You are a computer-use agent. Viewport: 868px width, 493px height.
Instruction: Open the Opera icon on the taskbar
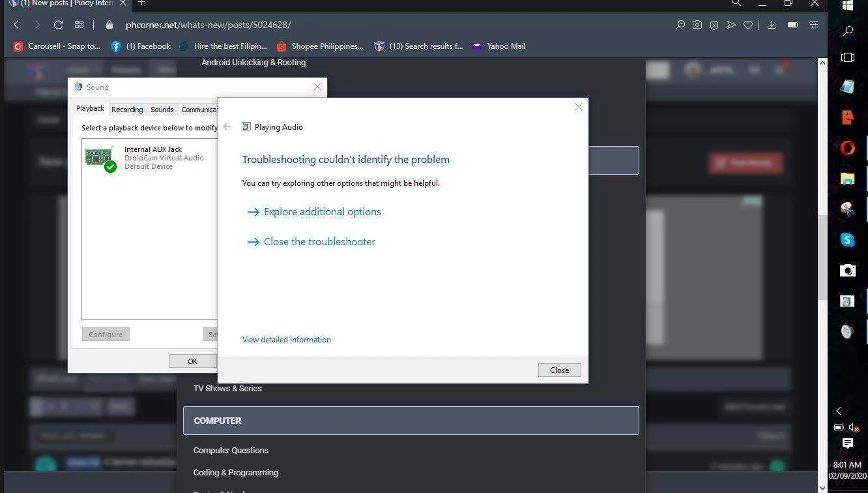(x=848, y=148)
